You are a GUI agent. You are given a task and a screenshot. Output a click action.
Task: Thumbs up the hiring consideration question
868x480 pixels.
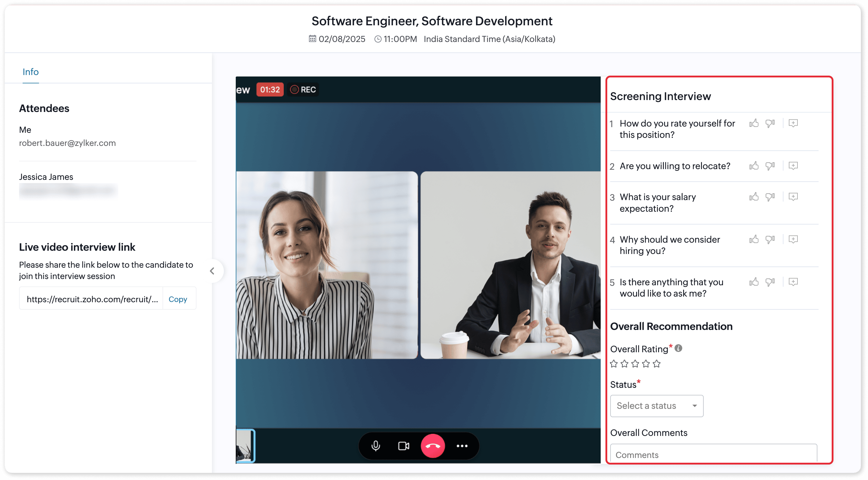click(x=754, y=239)
